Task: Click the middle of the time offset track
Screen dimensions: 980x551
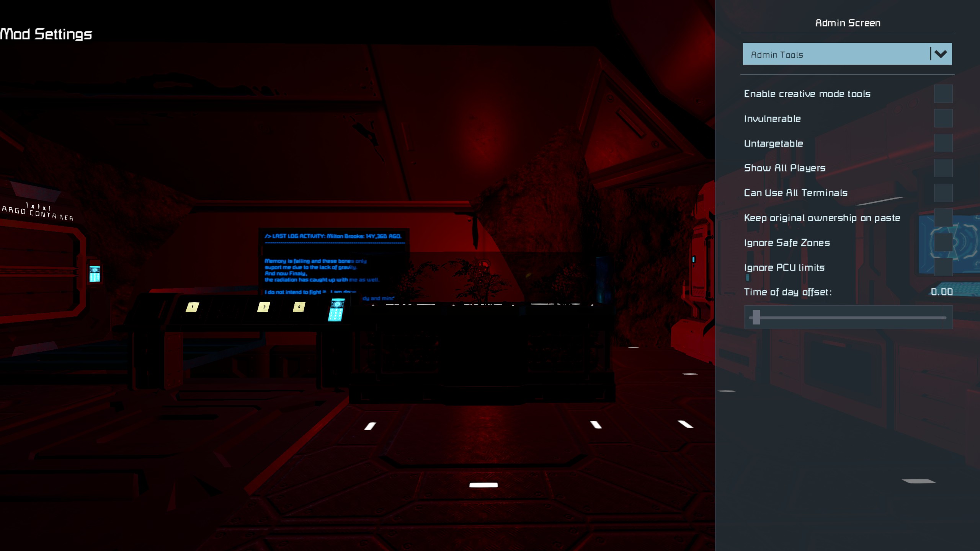Action: coord(848,318)
